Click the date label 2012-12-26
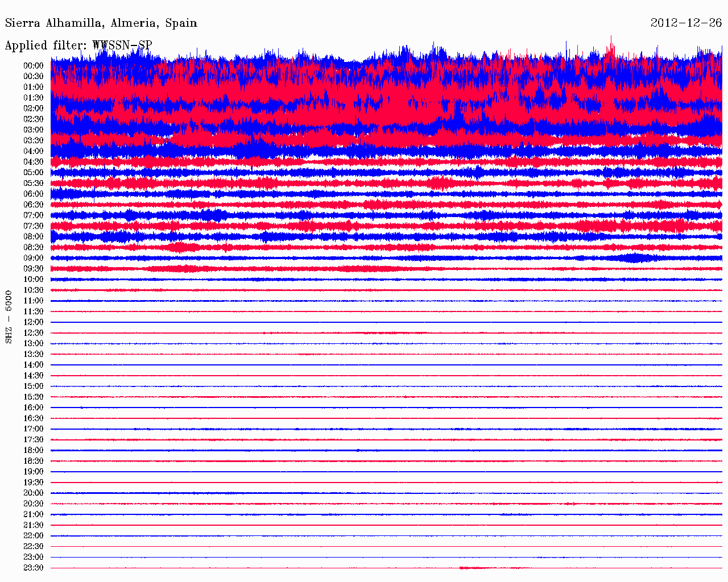 686,23
